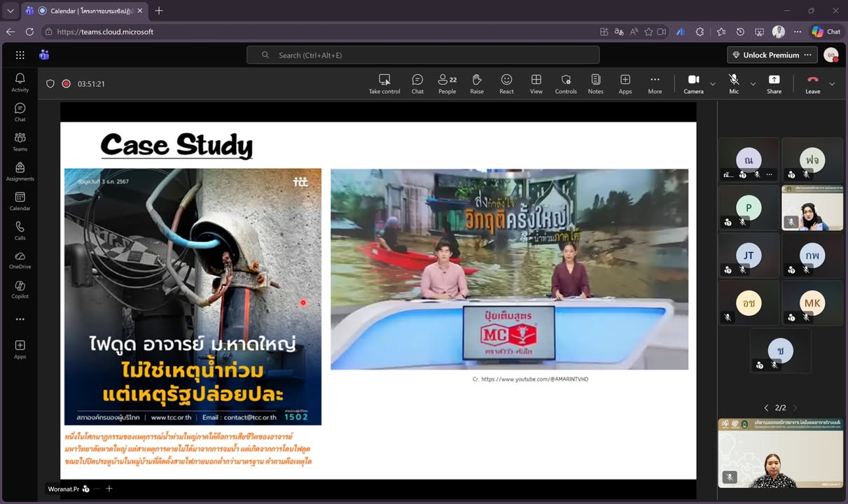Expand Mic options dropdown arrow
The width and height of the screenshot is (848, 504).
[753, 84]
